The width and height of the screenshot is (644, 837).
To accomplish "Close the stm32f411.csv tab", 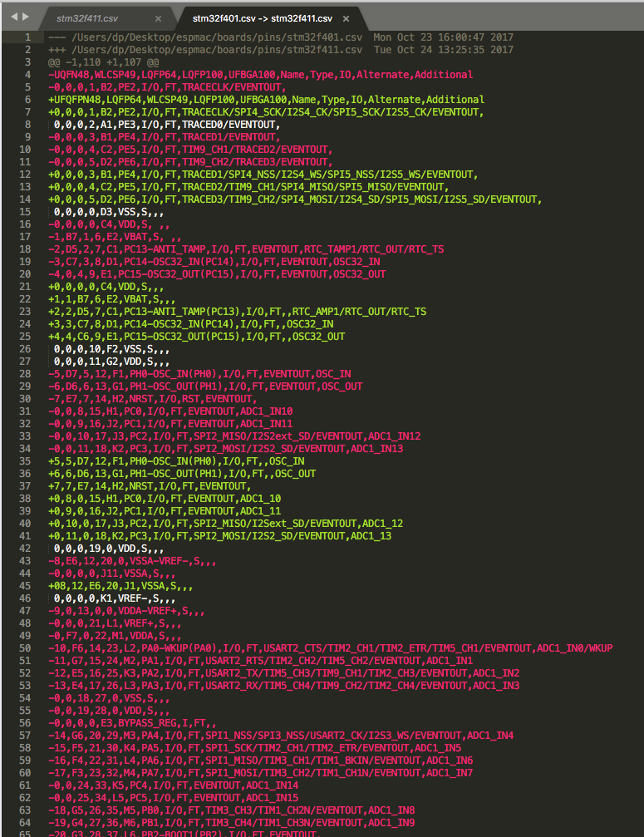I will point(158,18).
